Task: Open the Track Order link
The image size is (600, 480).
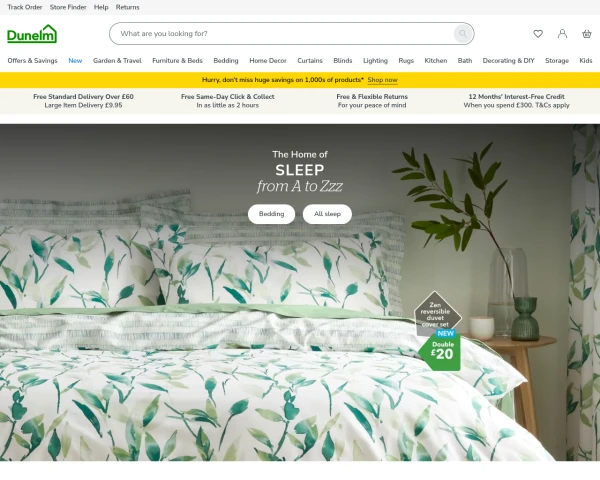Action: point(25,7)
